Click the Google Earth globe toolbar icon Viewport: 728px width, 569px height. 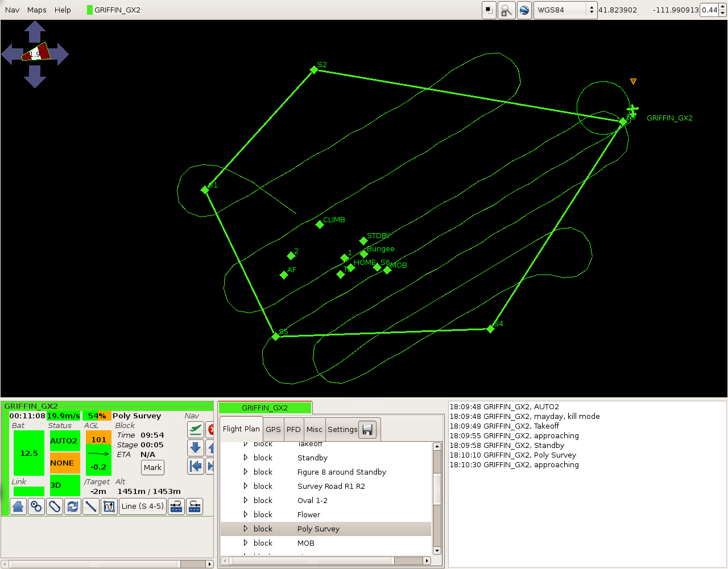[524, 10]
